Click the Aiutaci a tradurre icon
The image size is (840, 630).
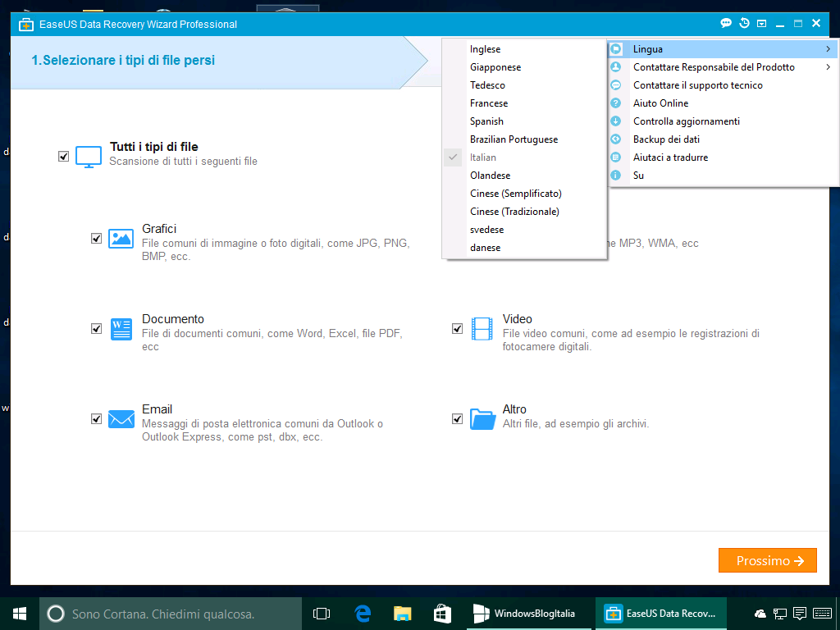(616, 157)
